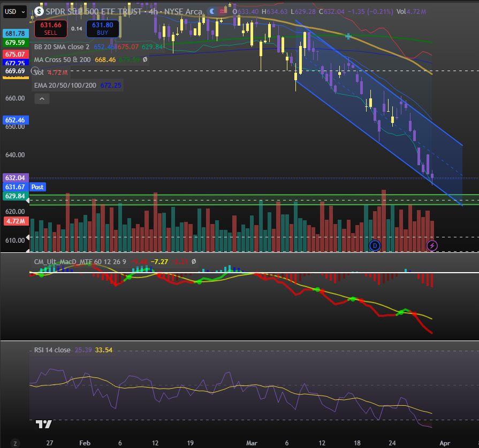479x448 pixels.
Task: Click the 631.67 post-market price label
Action: tap(16, 187)
